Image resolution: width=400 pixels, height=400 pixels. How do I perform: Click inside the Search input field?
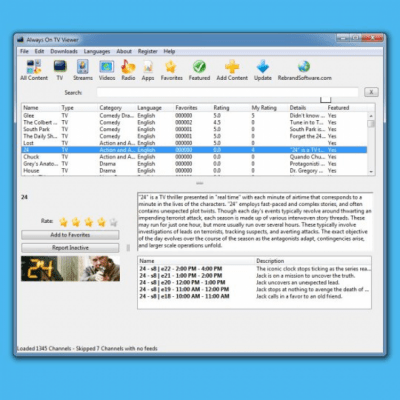(228, 92)
